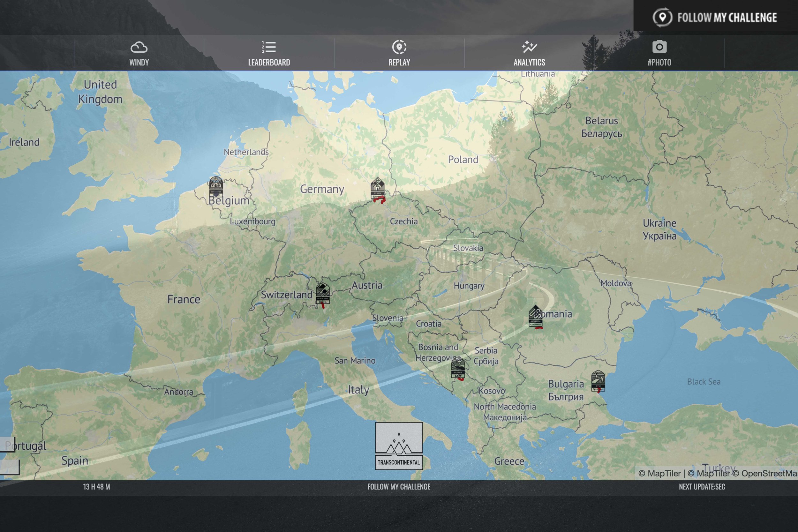Select checkpoint badge on Bulgaria's coast
The width and height of the screenshot is (798, 532).
point(598,381)
